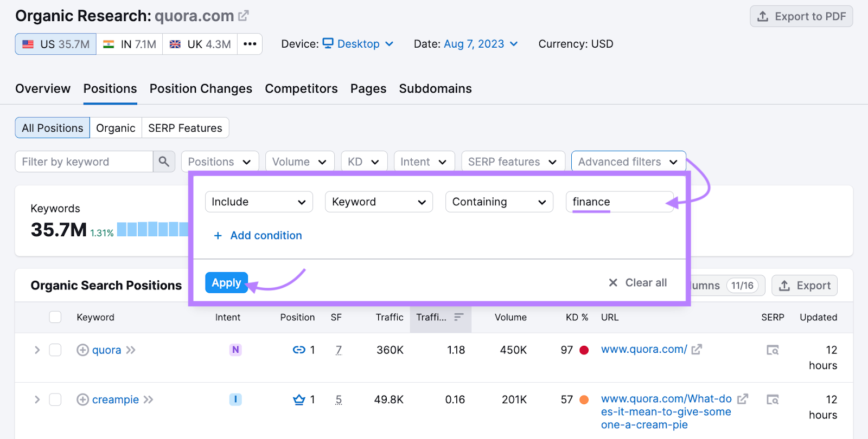The width and height of the screenshot is (868, 439).
Task: Open quora.com external link icon in title
Action: tap(244, 16)
